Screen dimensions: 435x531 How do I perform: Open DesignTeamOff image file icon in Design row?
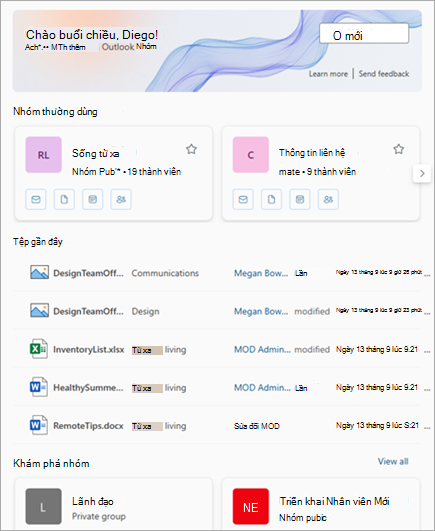click(39, 310)
